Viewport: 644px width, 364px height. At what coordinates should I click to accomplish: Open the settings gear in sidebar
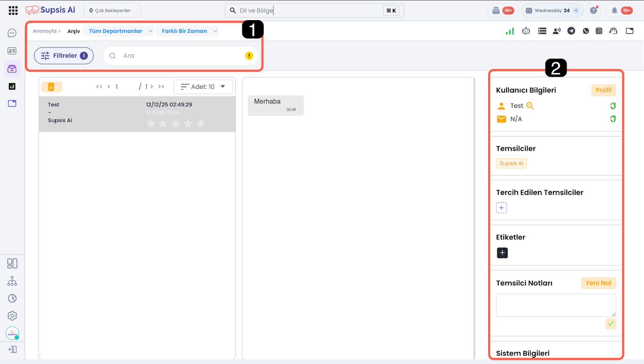click(x=12, y=316)
